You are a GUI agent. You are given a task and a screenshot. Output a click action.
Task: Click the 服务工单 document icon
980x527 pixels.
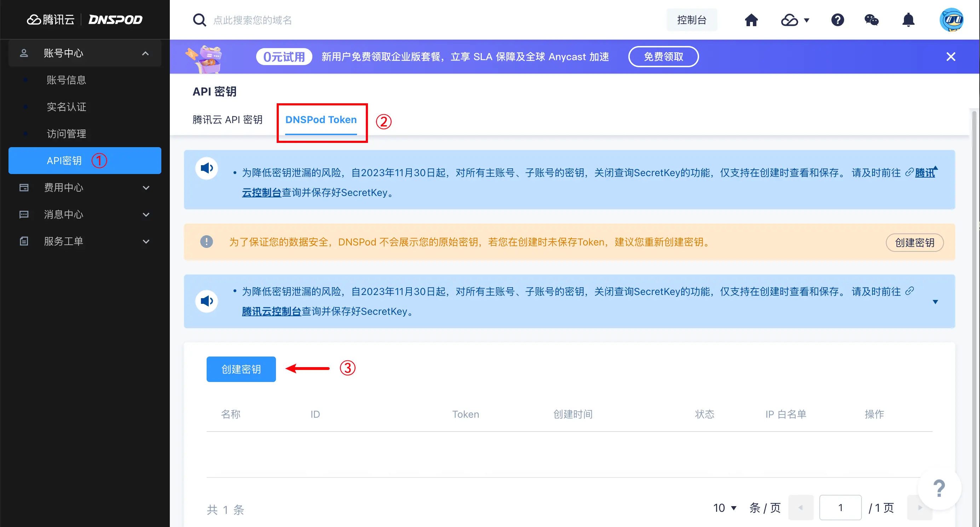(x=24, y=242)
